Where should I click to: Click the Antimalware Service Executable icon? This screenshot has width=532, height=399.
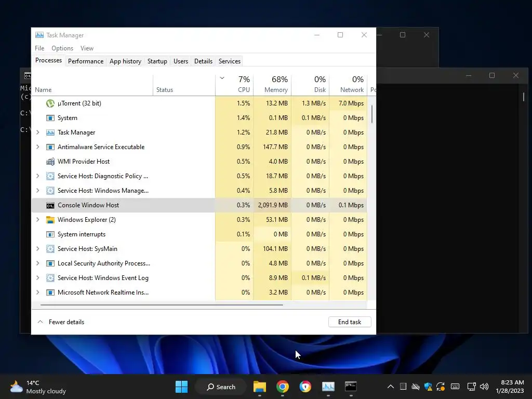coord(50,147)
